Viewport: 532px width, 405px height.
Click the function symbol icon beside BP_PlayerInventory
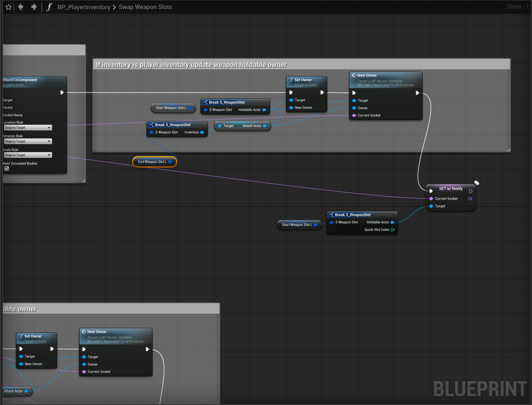(x=49, y=7)
